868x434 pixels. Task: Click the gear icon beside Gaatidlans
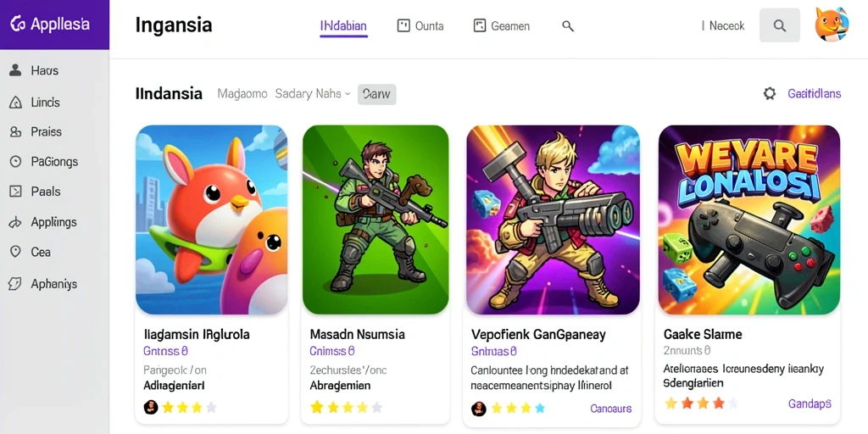click(770, 93)
